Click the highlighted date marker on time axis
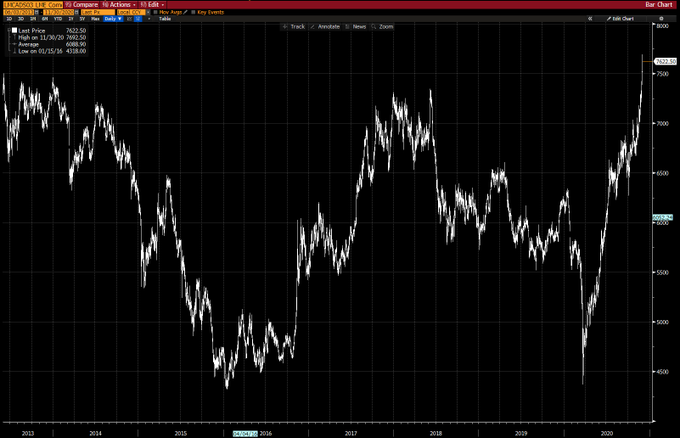This screenshot has height=438, width=680. tap(245, 433)
